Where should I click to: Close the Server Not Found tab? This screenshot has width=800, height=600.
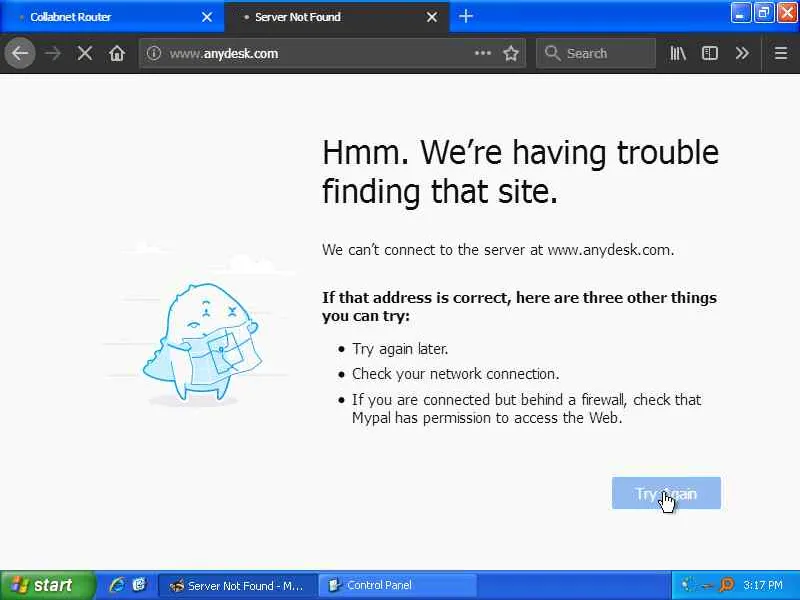pyautogui.click(x=432, y=17)
